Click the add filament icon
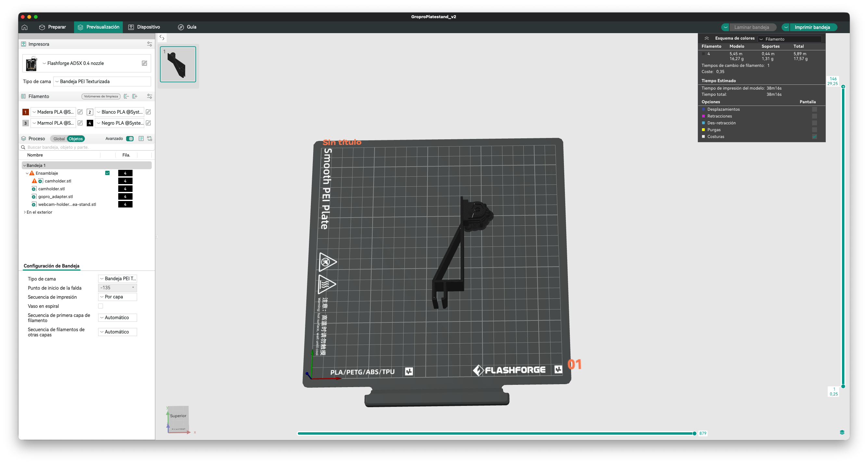The image size is (868, 464). click(135, 96)
